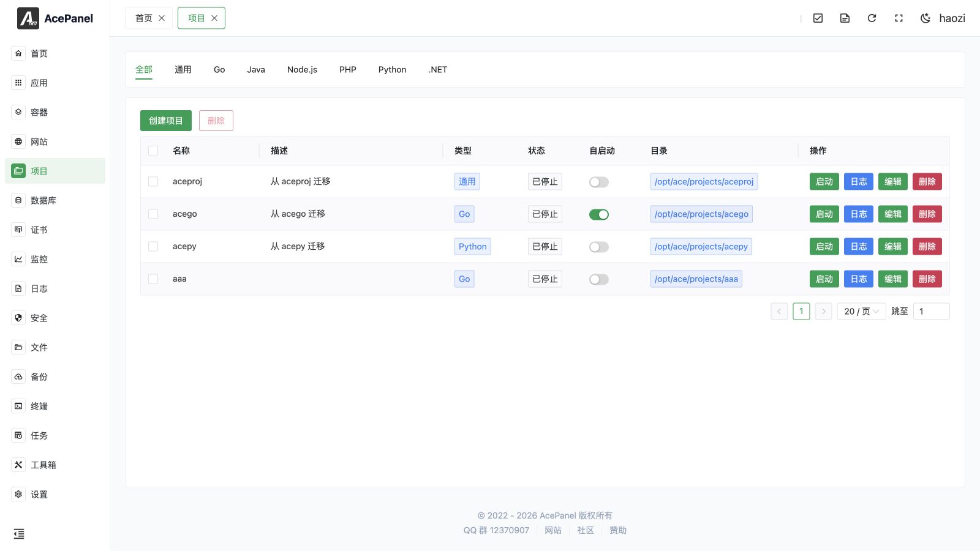Click 编辑 for the acepy project
The width and height of the screenshot is (980, 551).
click(x=893, y=247)
